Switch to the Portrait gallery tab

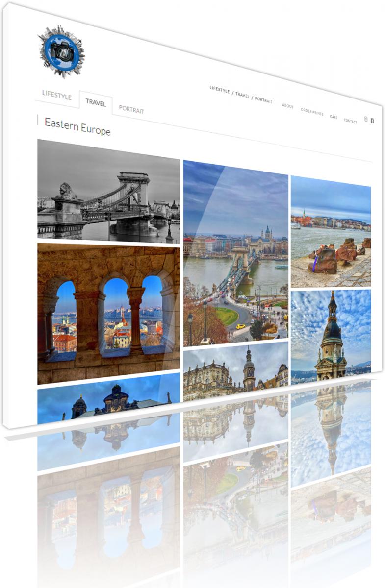[131, 110]
